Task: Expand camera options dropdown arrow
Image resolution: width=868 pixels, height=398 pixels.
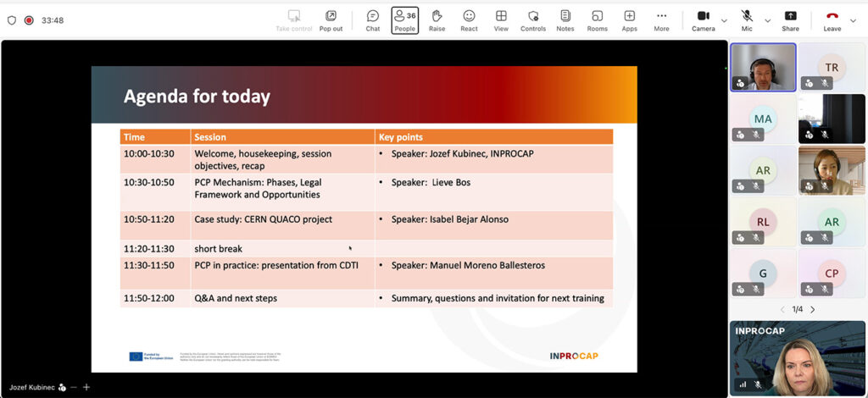Action: coord(724,20)
